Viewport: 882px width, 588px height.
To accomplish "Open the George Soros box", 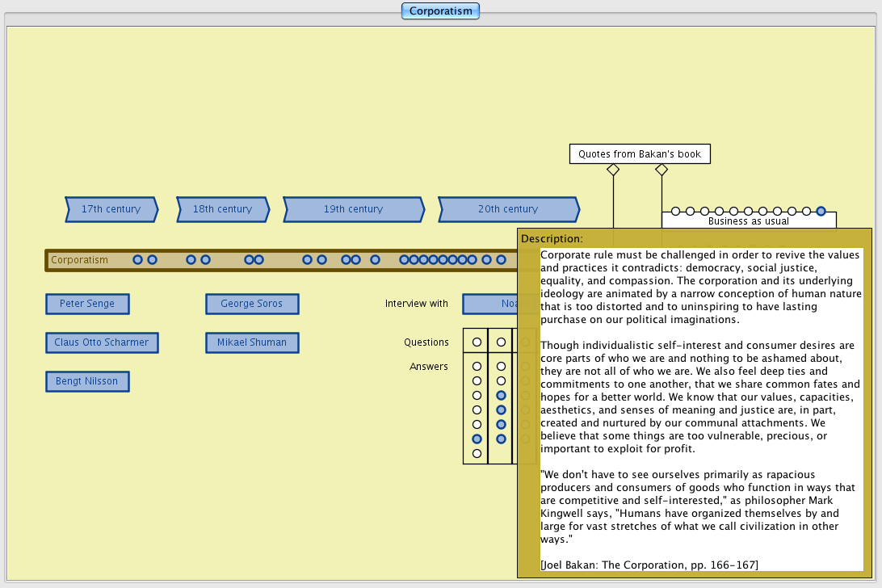I will (252, 304).
